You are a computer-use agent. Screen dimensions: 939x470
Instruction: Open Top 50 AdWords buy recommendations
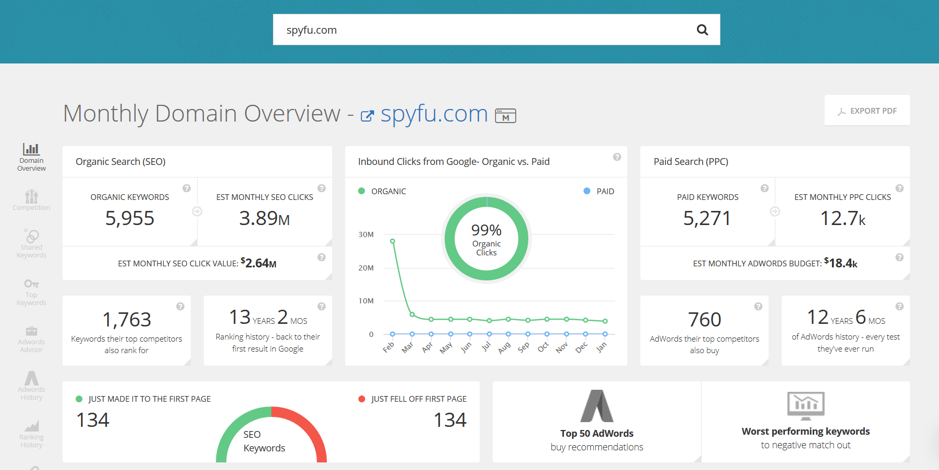[596, 422]
